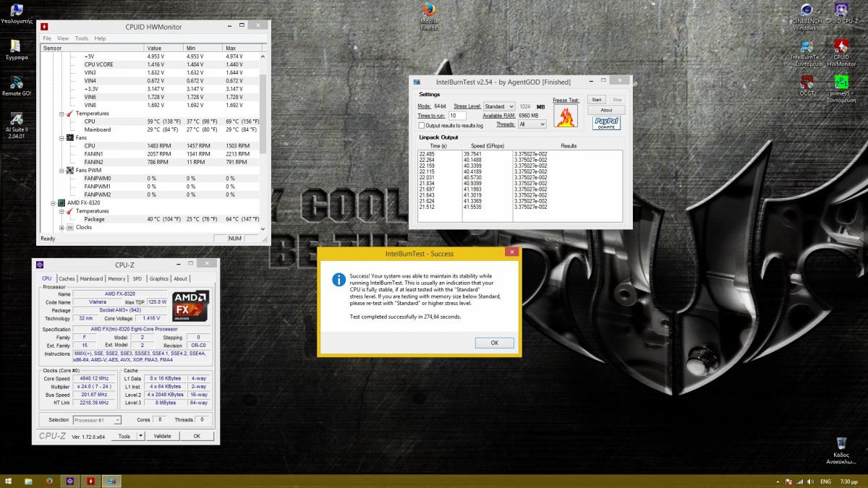Click the AMD FX logo in CPU-Z

pyautogui.click(x=191, y=306)
